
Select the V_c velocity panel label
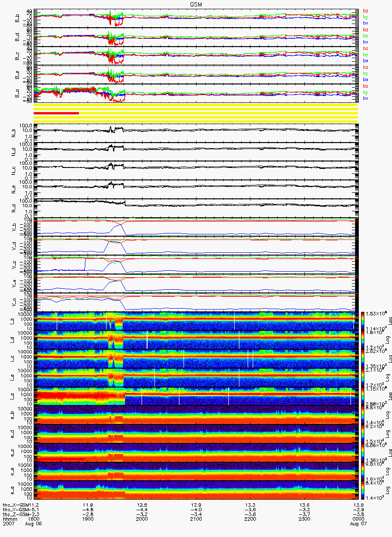14,264
